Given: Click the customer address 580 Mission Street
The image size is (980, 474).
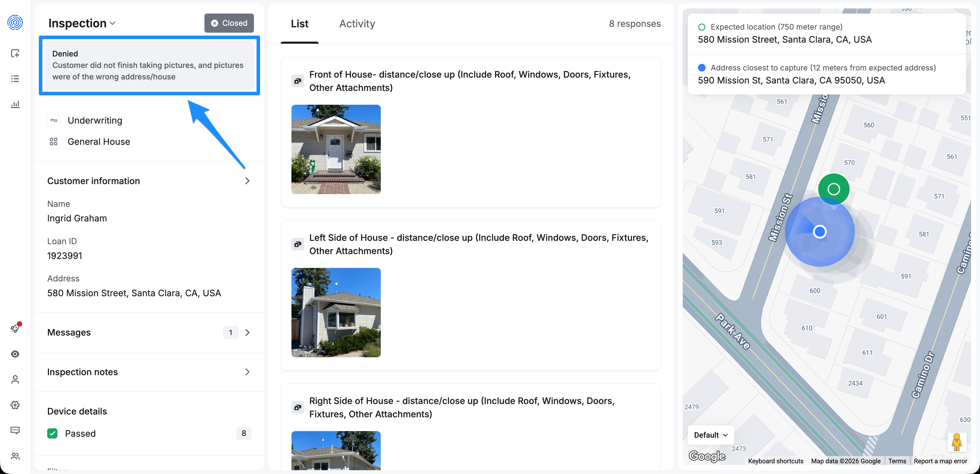Looking at the screenshot, I should coord(134,293).
